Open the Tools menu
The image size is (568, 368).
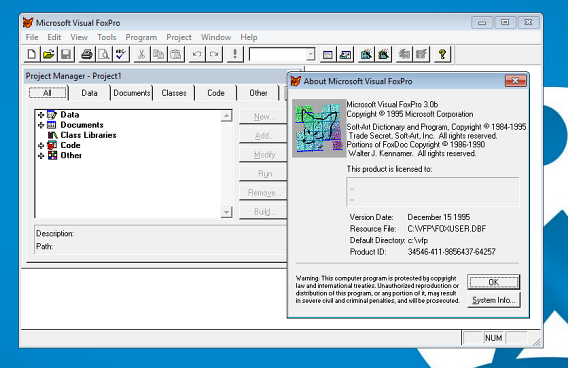106,37
